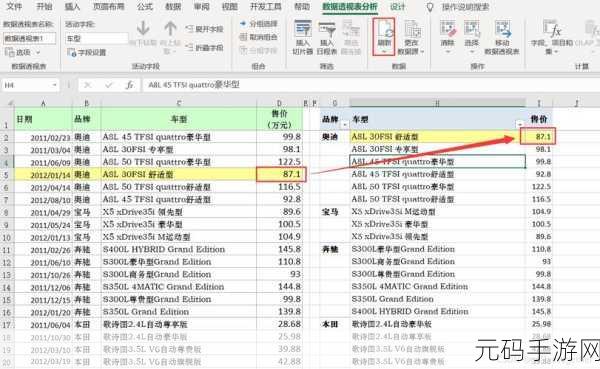Open the 车型 filter dropdown in the pivot table

(520, 124)
